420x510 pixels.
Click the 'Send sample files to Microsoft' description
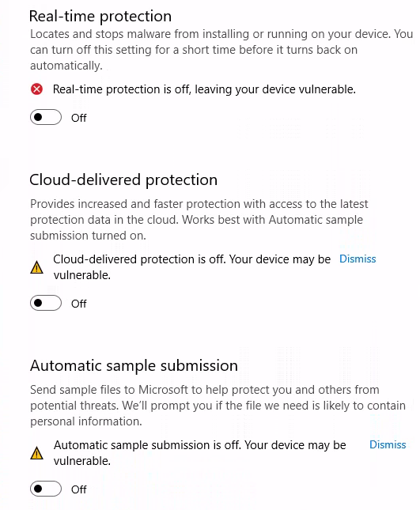click(x=218, y=406)
